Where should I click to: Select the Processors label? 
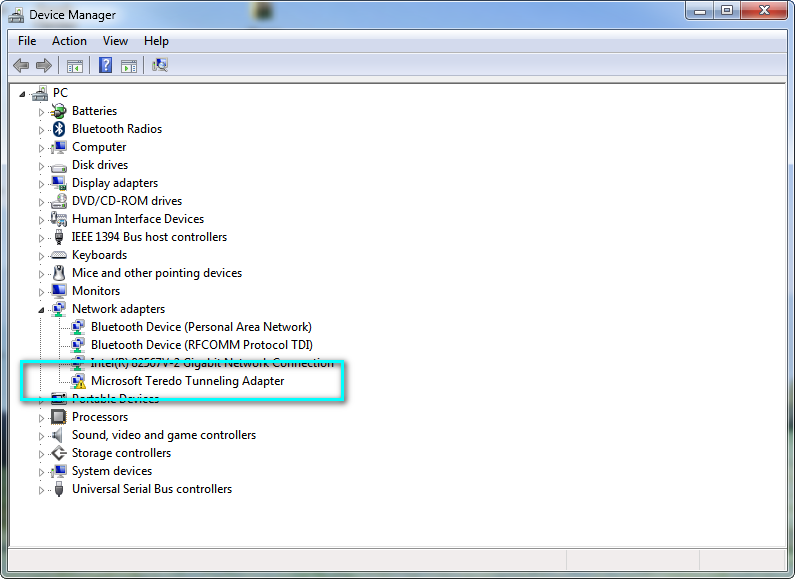(100, 417)
